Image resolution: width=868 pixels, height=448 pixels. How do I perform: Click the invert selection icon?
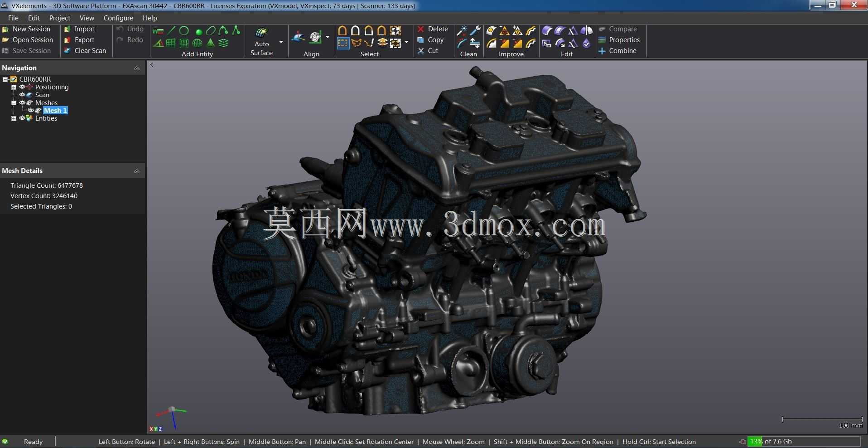coord(395,31)
